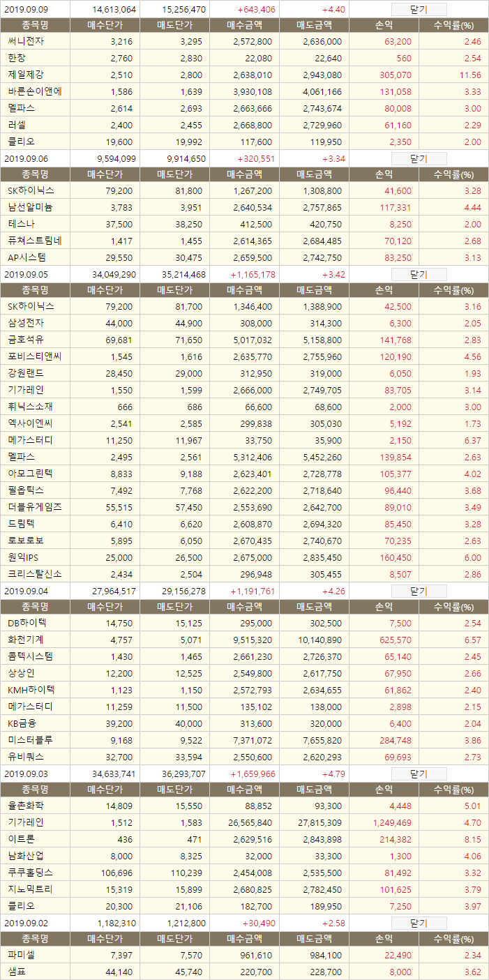
Task: Click the 닫기 button for 2019.09.02
Action: click(419, 923)
